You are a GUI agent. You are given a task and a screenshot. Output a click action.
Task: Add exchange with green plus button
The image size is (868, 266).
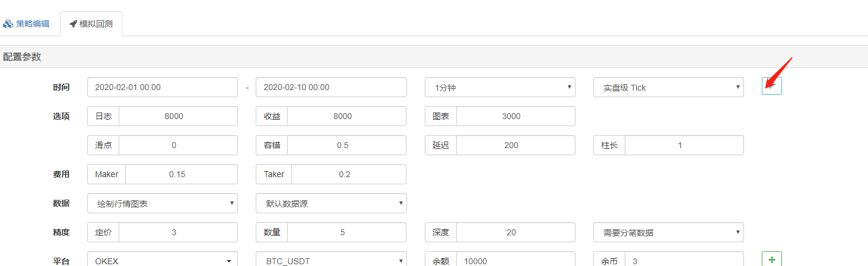[772, 259]
